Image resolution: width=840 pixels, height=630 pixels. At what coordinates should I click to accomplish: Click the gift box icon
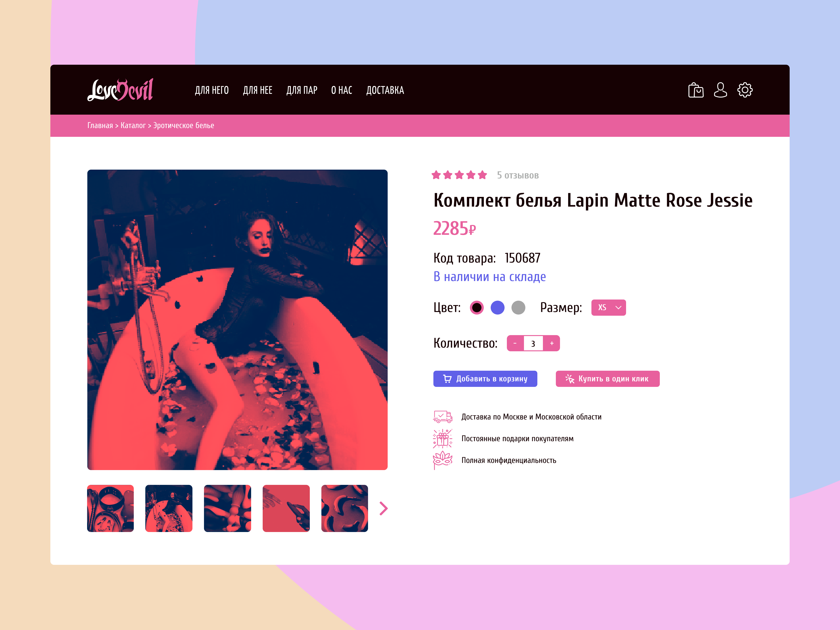click(442, 438)
